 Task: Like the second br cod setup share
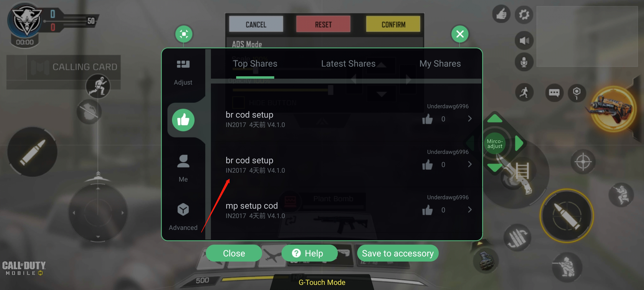click(x=427, y=165)
